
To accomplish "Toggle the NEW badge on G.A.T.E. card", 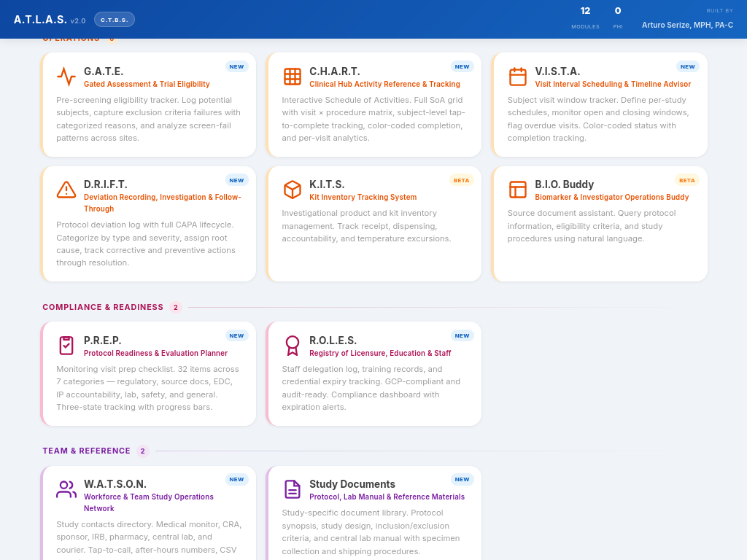I will pos(236,66).
